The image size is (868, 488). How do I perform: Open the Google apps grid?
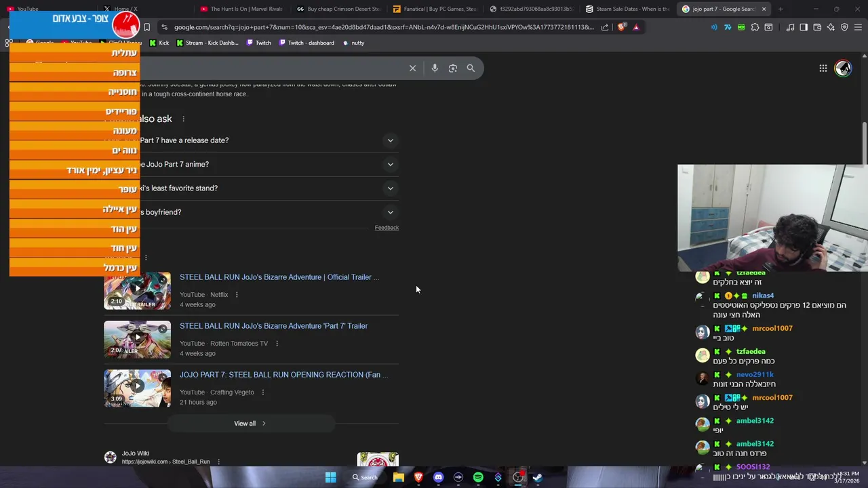(823, 68)
